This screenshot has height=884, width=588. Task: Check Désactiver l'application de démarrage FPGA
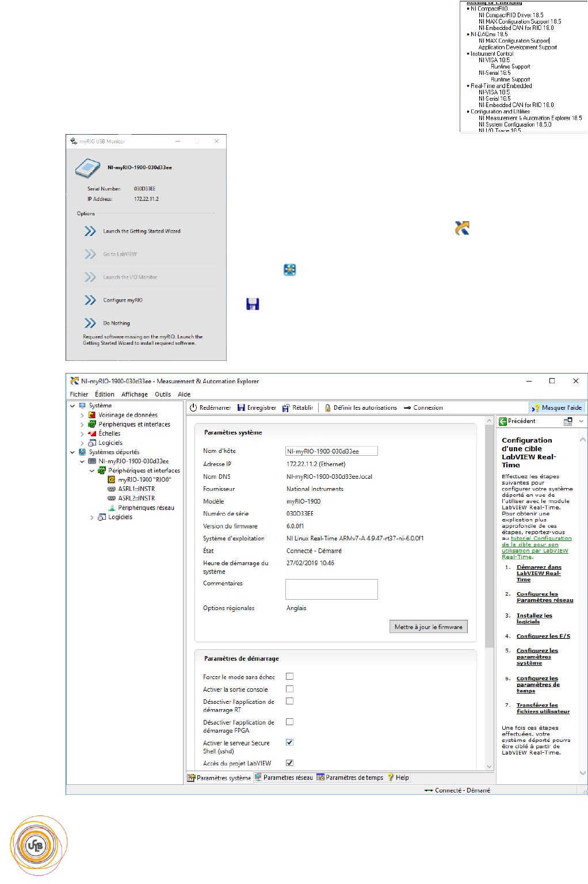(289, 722)
